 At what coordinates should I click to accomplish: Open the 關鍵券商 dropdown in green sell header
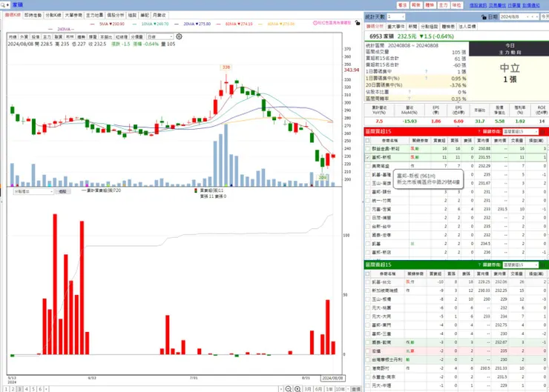(x=520, y=265)
